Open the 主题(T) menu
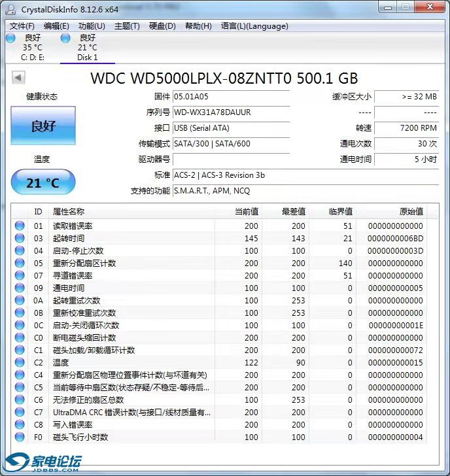The image size is (450, 476). [x=127, y=26]
